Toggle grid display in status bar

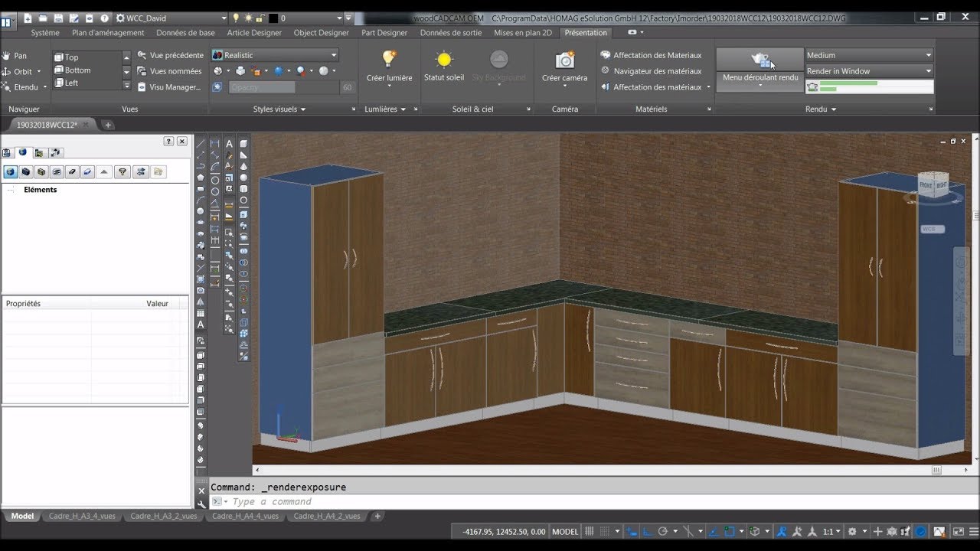590,531
